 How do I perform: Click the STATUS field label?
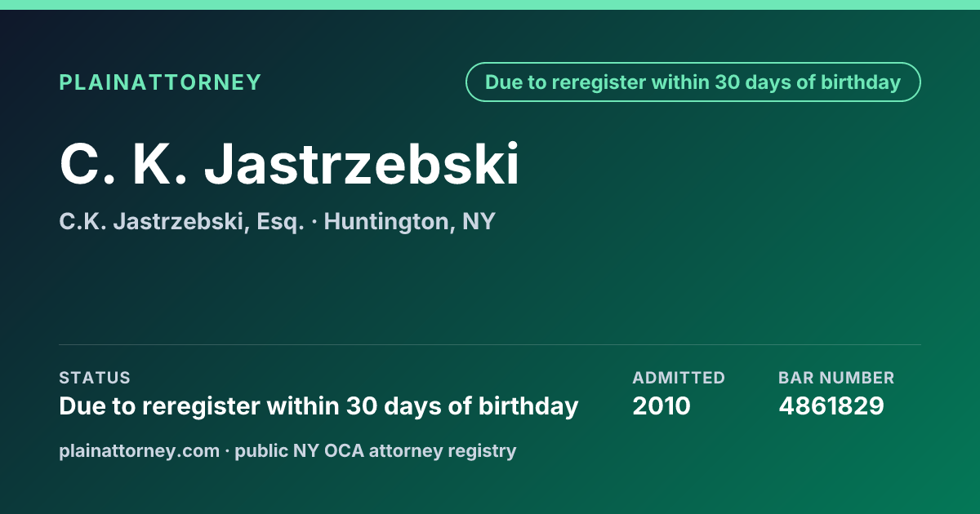pos(95,378)
